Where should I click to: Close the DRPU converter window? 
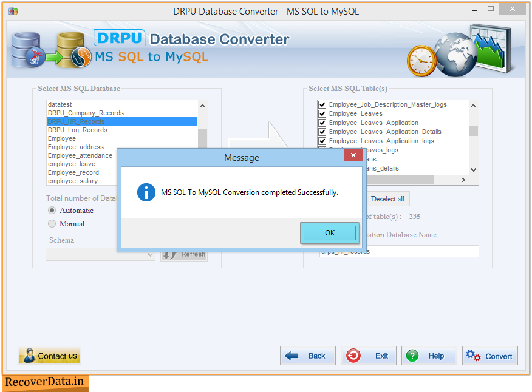coord(513,9)
